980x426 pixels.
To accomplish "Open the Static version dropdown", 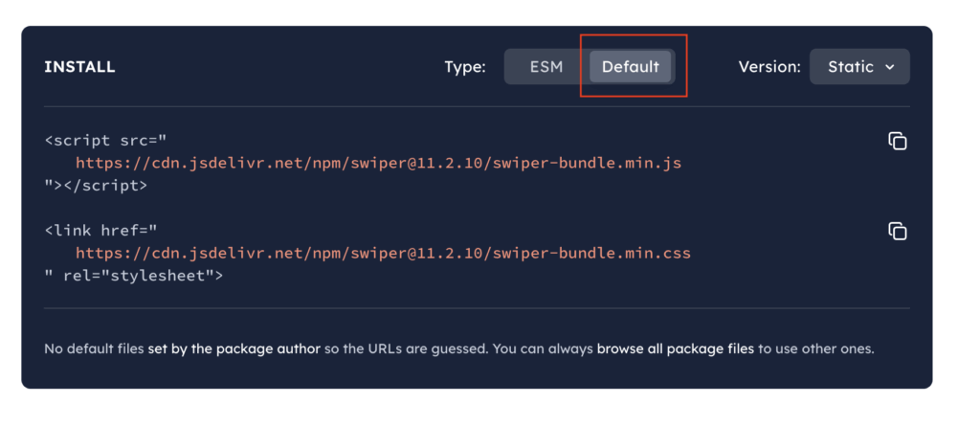I will point(859,66).
